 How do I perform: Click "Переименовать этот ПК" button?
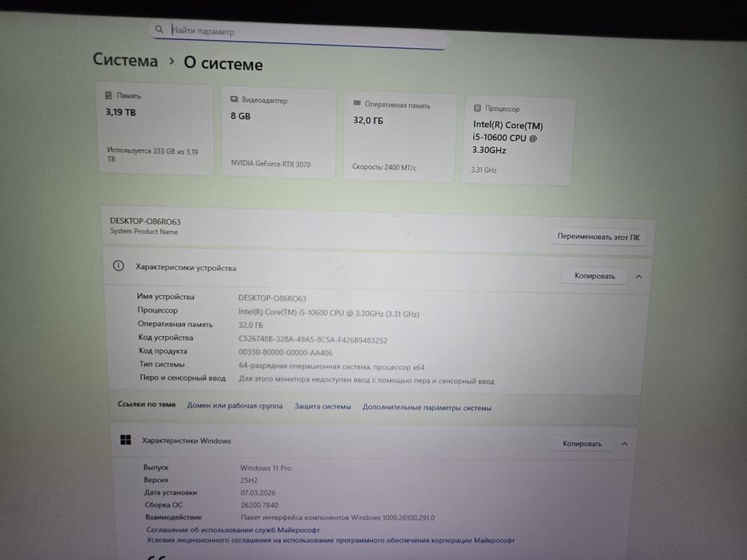[598, 237]
